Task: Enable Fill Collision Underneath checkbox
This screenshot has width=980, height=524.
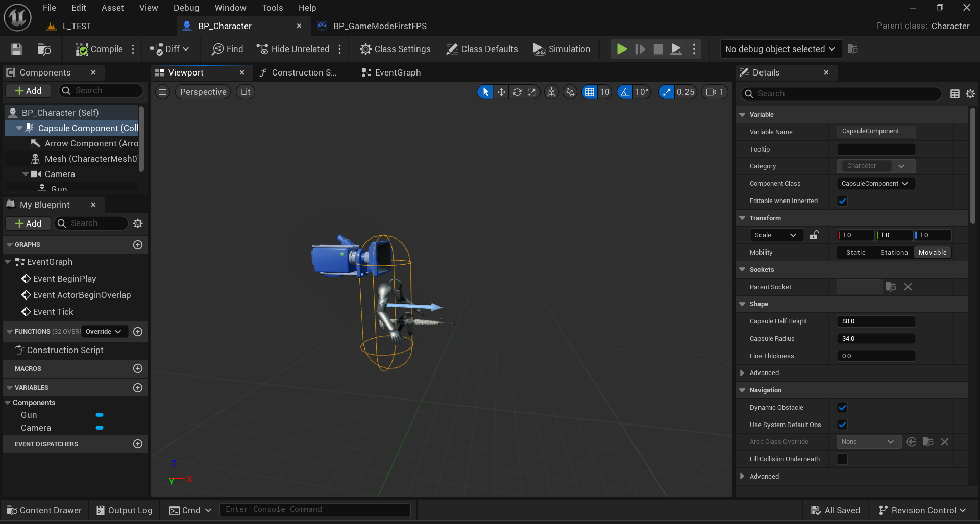Action: [x=842, y=459]
